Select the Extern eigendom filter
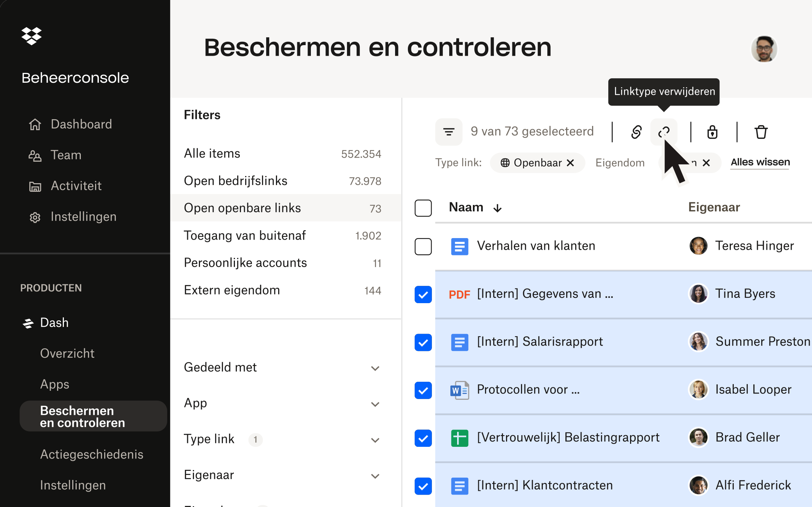The height and width of the screenshot is (507, 812). [286, 290]
